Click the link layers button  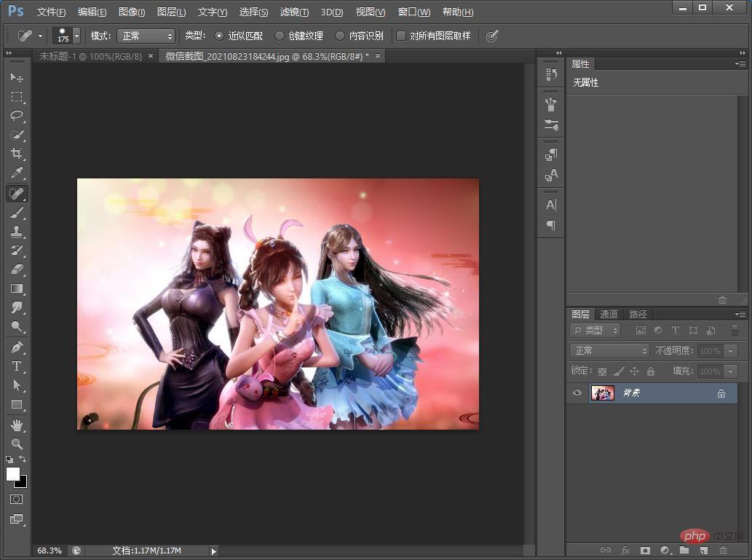tap(606, 550)
